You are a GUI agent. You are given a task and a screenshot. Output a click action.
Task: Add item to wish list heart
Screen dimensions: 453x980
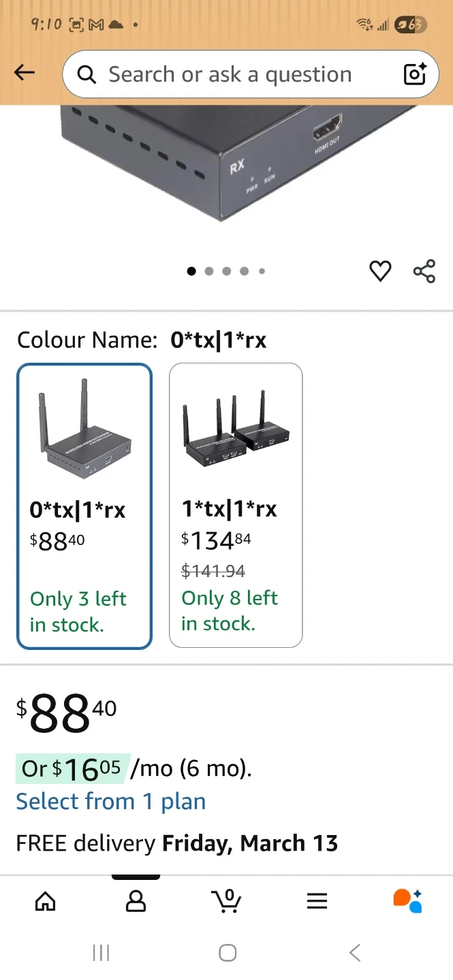point(380,271)
